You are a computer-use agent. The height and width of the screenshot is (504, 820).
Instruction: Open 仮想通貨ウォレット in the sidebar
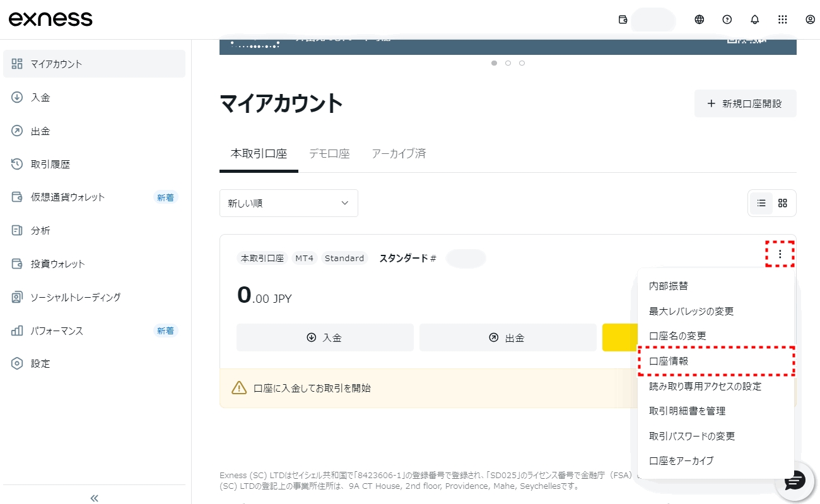pyautogui.click(x=67, y=197)
